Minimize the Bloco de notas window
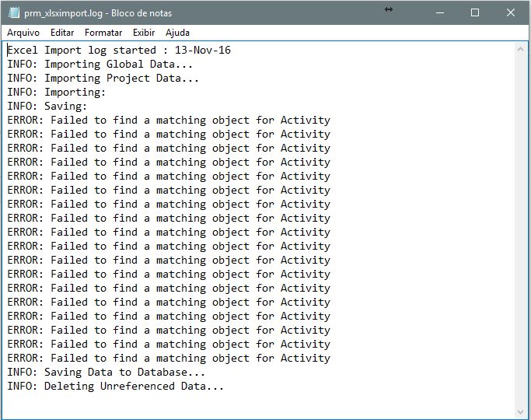This screenshot has height=420, width=531. click(440, 13)
